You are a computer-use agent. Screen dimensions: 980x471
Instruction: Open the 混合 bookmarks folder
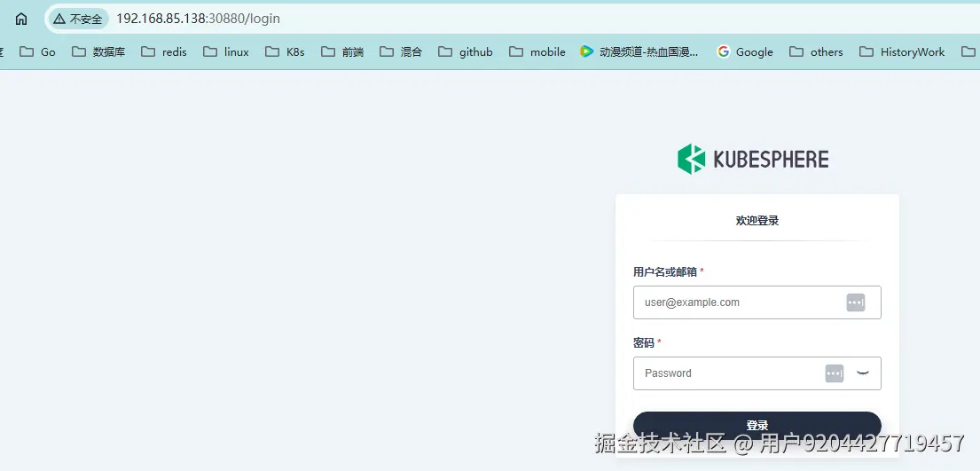(401, 52)
